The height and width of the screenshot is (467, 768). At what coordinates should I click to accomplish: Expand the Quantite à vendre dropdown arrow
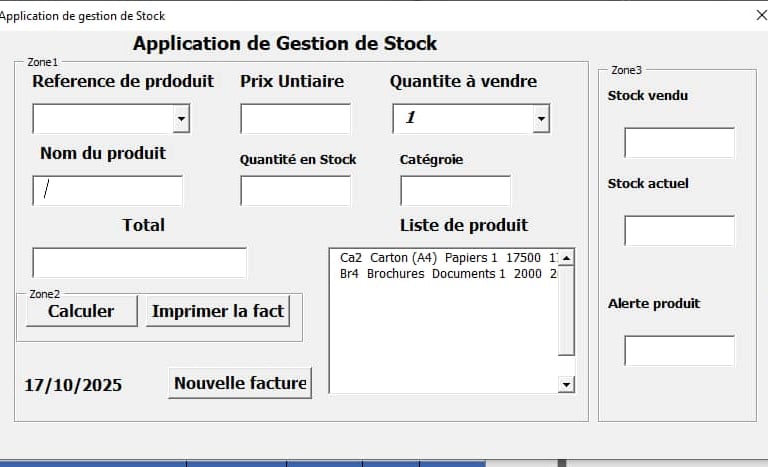(541, 119)
